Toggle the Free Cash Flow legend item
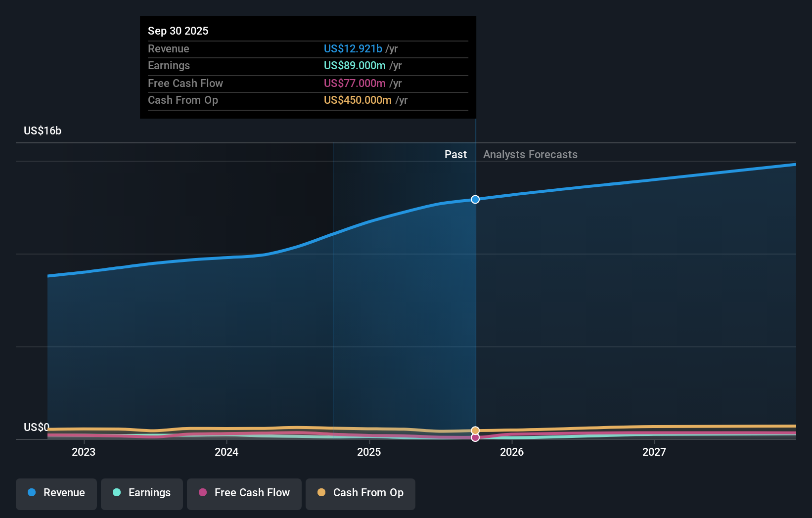812x518 pixels. click(x=244, y=493)
